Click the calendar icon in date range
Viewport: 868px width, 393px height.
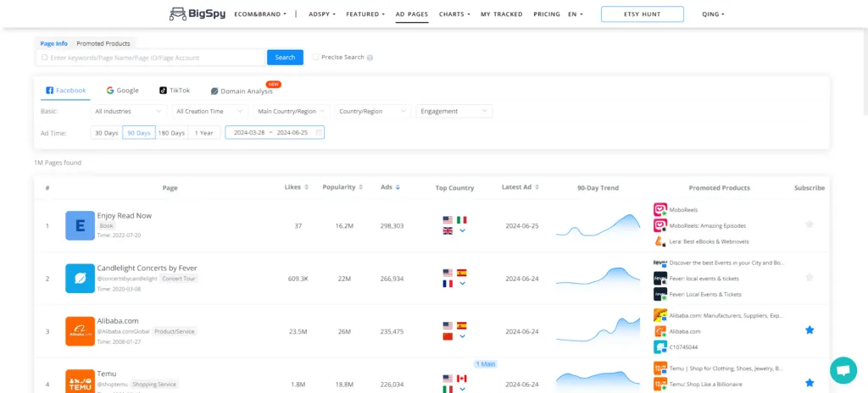pyautogui.click(x=319, y=133)
